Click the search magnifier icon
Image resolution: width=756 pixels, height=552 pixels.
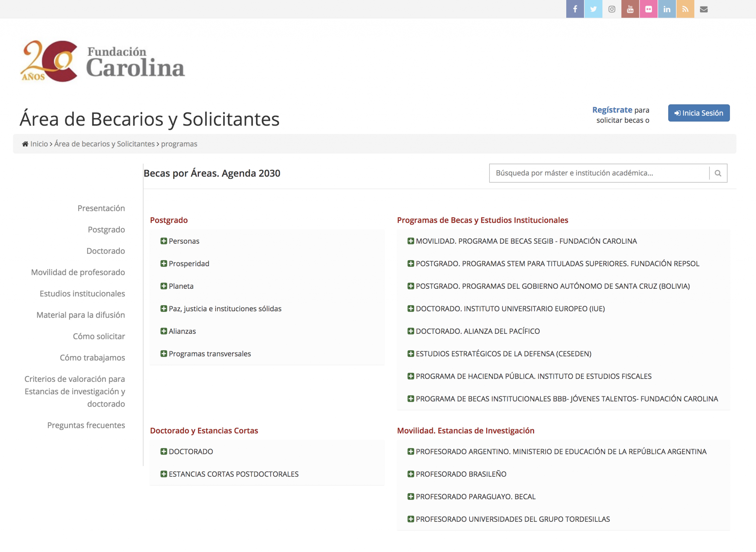click(718, 173)
